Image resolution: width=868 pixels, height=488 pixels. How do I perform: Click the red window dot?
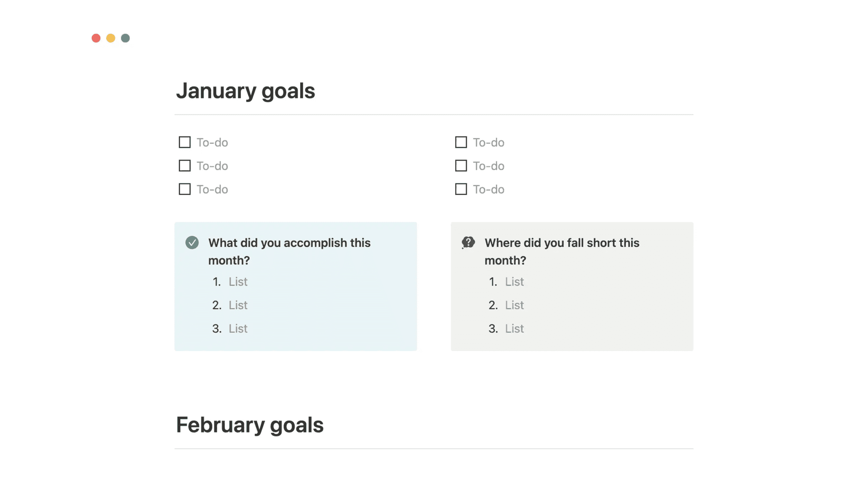pyautogui.click(x=96, y=38)
